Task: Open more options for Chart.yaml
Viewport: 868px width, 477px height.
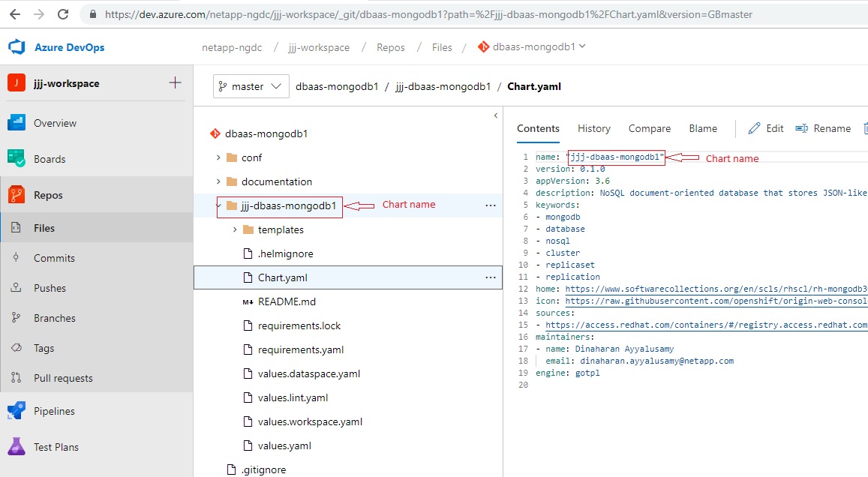Action: [x=491, y=277]
